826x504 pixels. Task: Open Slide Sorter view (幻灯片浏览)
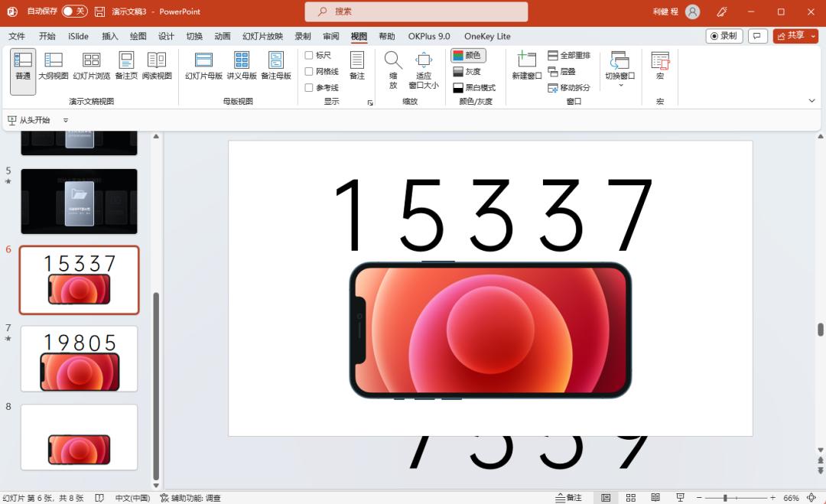point(92,66)
